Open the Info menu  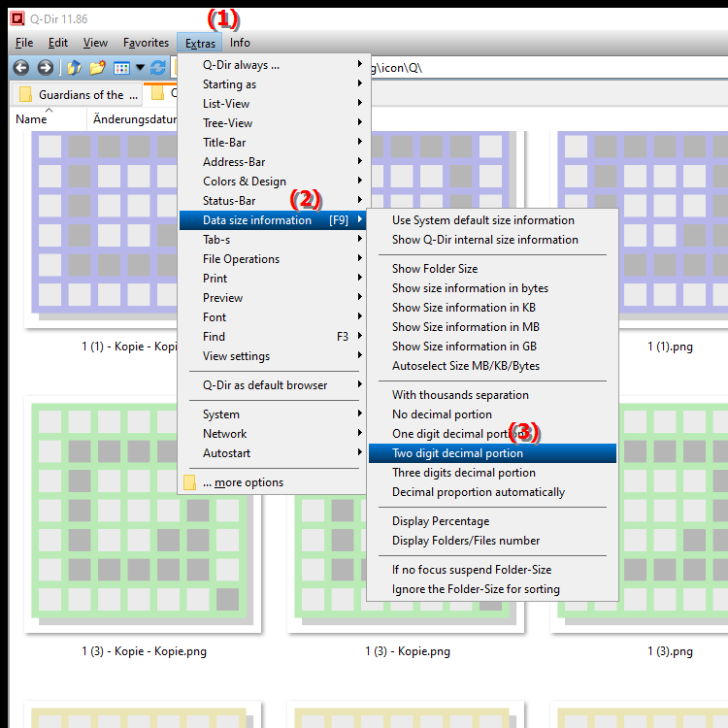point(240,43)
